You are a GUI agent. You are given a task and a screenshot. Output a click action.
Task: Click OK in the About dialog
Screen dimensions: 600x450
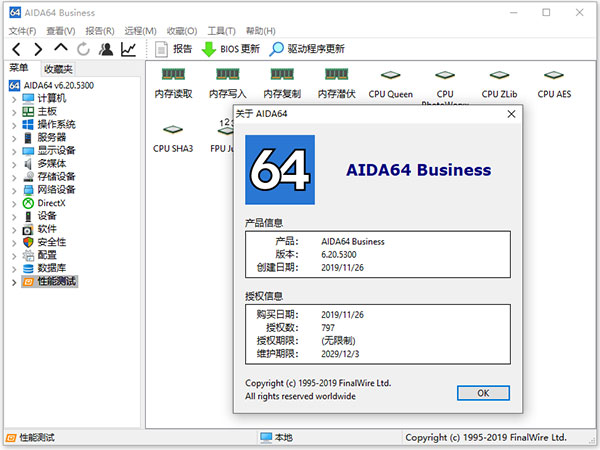[483, 393]
